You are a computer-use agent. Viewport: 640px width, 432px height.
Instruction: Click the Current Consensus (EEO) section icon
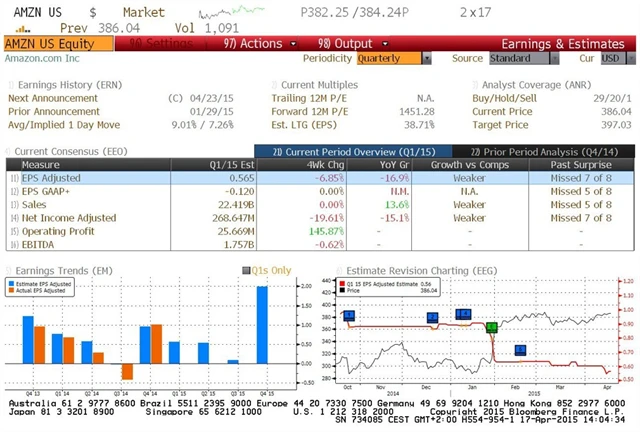click(x=9, y=150)
